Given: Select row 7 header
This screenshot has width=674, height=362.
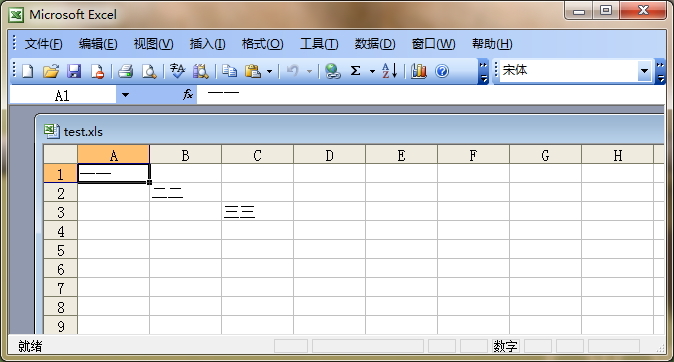Looking at the screenshot, I should [60, 287].
